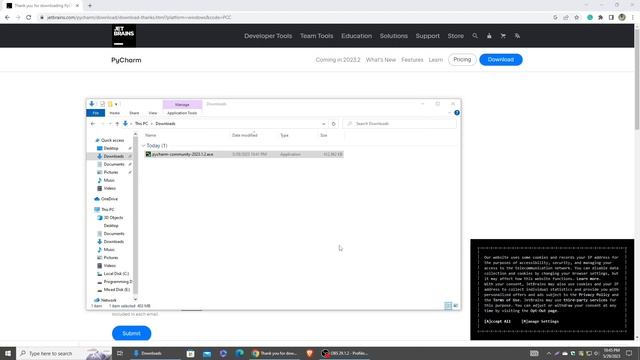Switch to large icons view in File Explorer
The image size is (640, 360).
(x=456, y=306)
